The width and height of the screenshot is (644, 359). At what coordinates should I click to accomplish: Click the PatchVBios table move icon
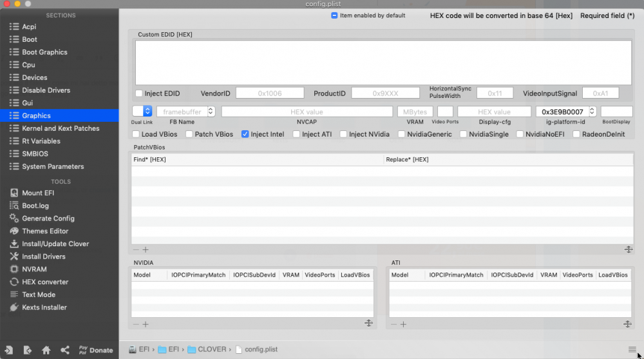pyautogui.click(x=629, y=249)
